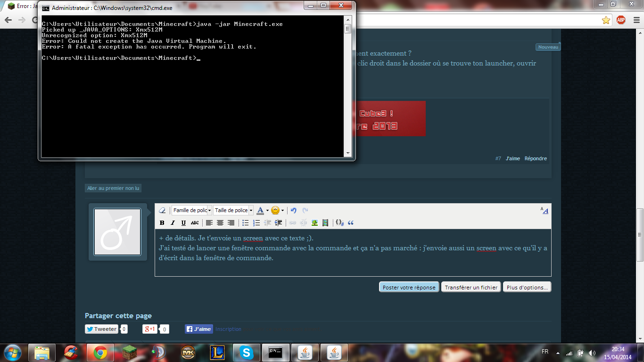Click the indent icon
The height and width of the screenshot is (362, 644).
279,223
